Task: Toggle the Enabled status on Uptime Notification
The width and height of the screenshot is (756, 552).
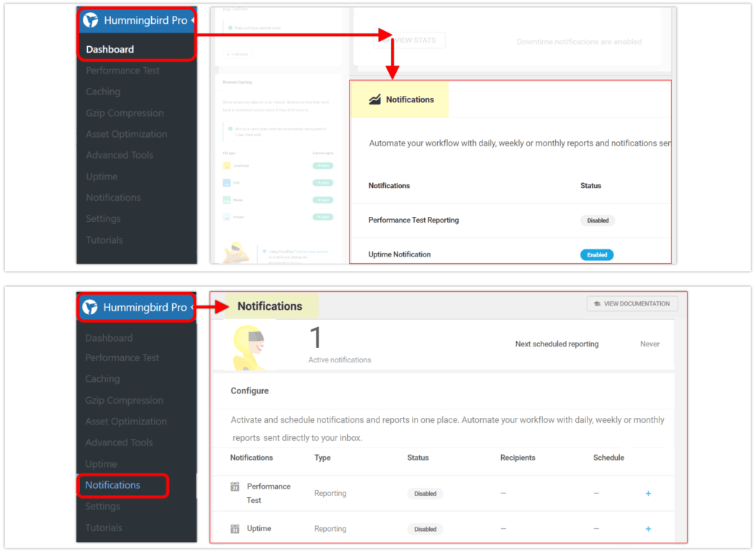Action: click(597, 254)
